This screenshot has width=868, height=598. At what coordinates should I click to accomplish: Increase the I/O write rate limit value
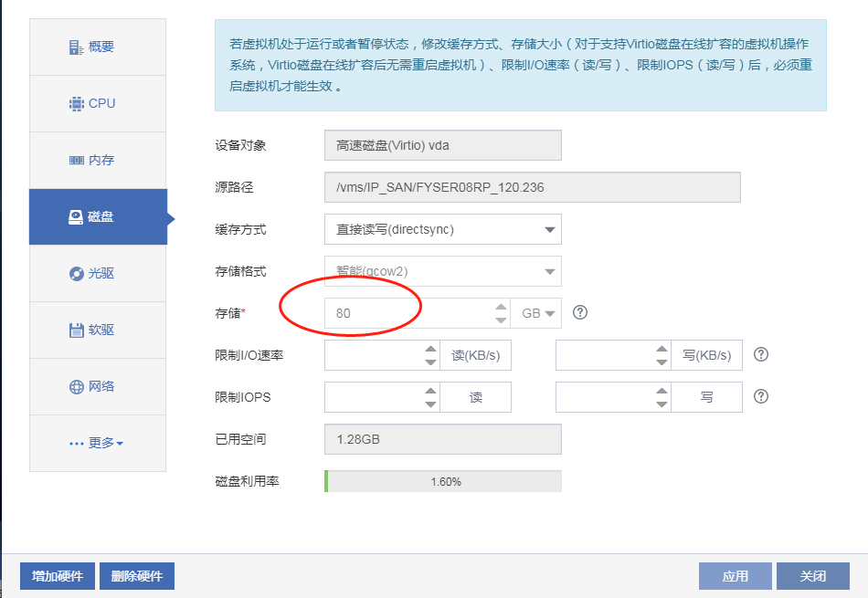coord(662,349)
